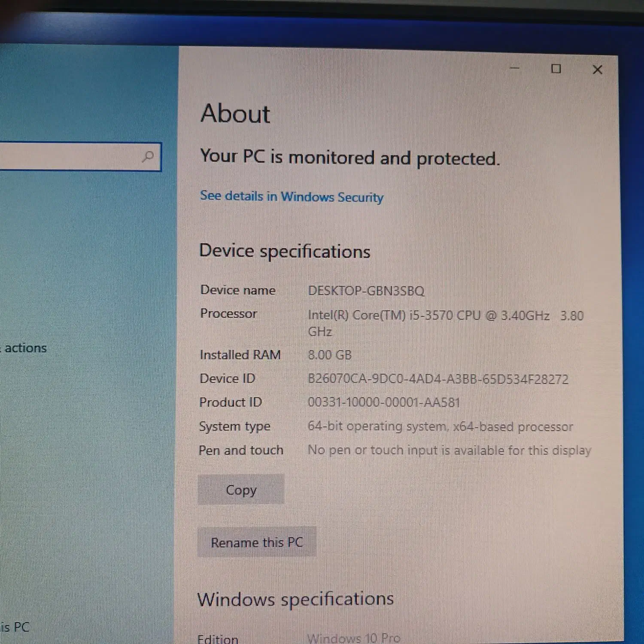Click the Device specifications heading
Viewport: 644px width, 644px height.
tap(285, 251)
